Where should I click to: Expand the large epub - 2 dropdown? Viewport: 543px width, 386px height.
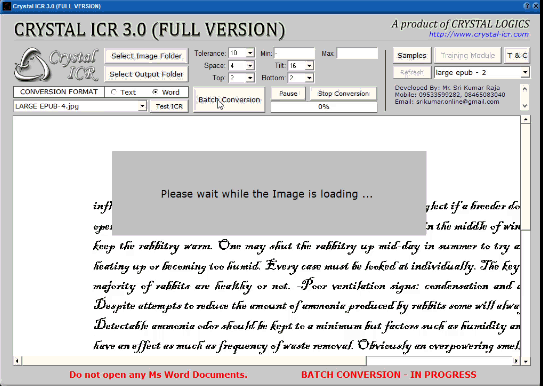[x=525, y=73]
